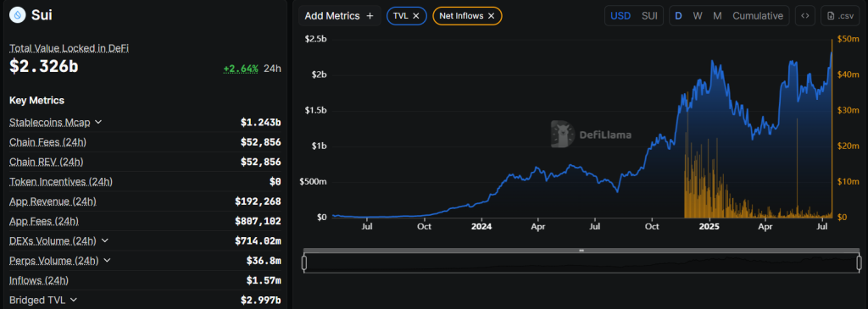Click the plus icon in Add Metrics

(370, 16)
